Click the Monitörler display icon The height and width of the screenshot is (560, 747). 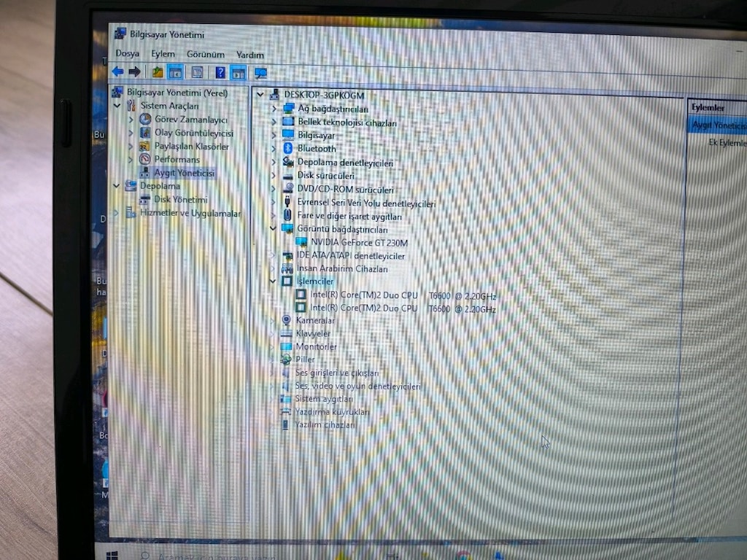pos(286,346)
